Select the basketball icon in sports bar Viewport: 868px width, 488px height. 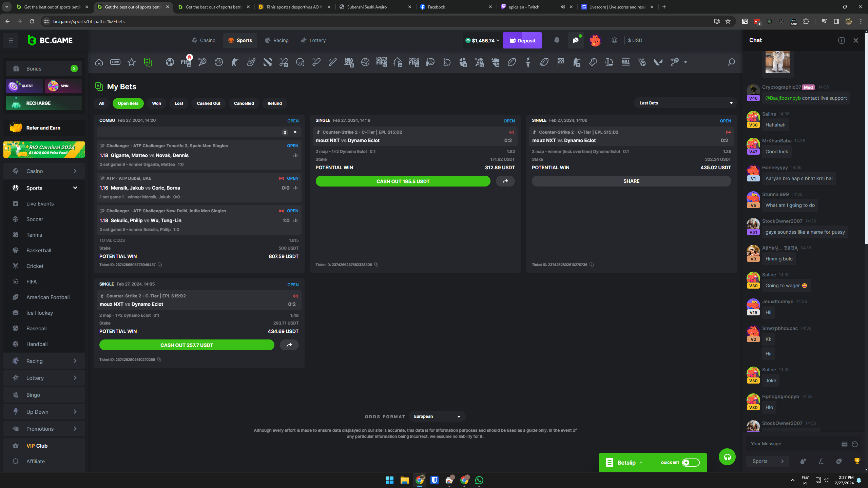point(219,62)
